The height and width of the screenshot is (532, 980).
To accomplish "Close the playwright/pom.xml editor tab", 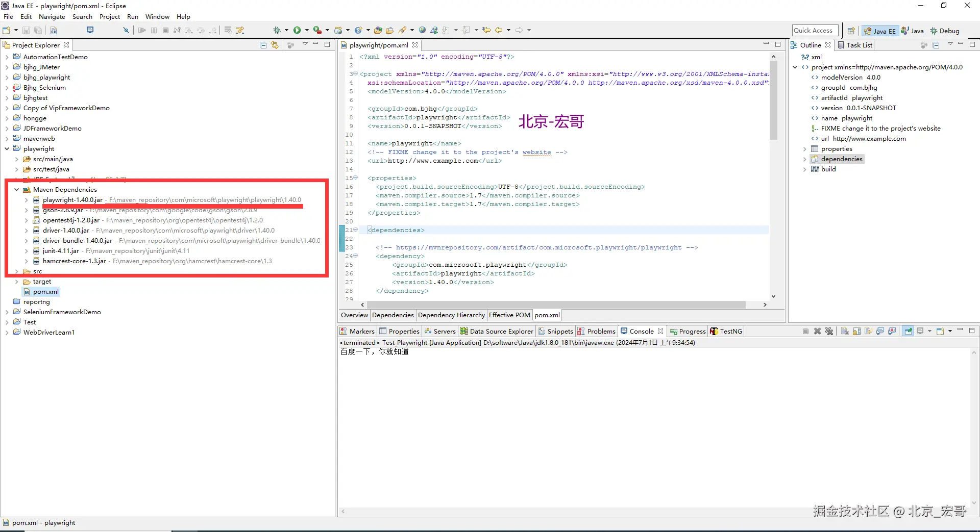I will point(415,45).
